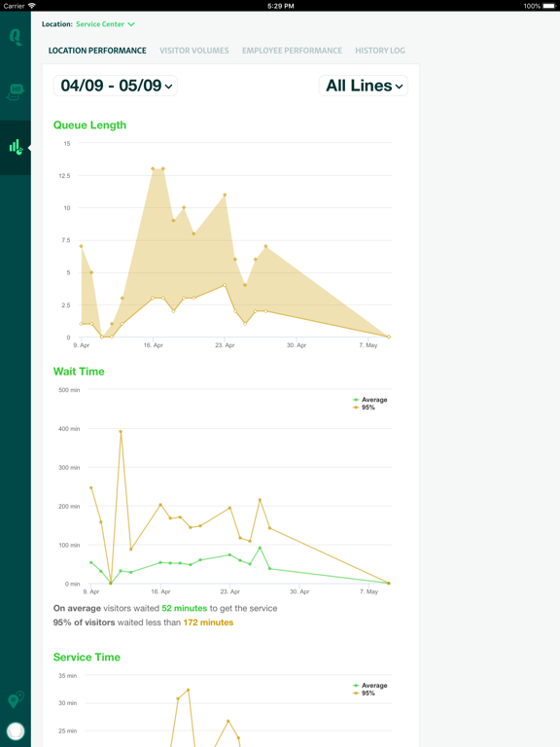Click the 11 peak near 23. Apr in Queue Length
Image resolution: width=560 pixels, height=747 pixels.
point(225,195)
